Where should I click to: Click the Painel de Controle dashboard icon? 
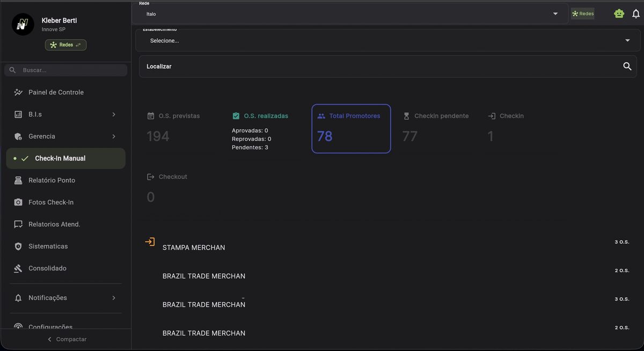(18, 92)
